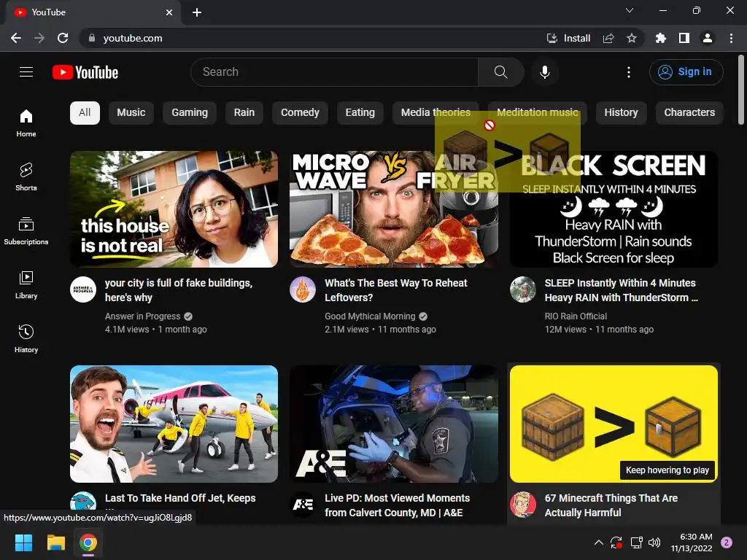747x560 pixels.
Task: Open '67 Minecraft Things That Are Actually Harmful' title
Action: coord(611,505)
